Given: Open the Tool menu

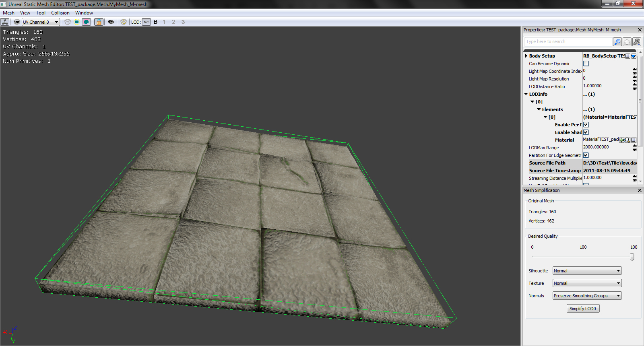Looking at the screenshot, I should click(40, 13).
